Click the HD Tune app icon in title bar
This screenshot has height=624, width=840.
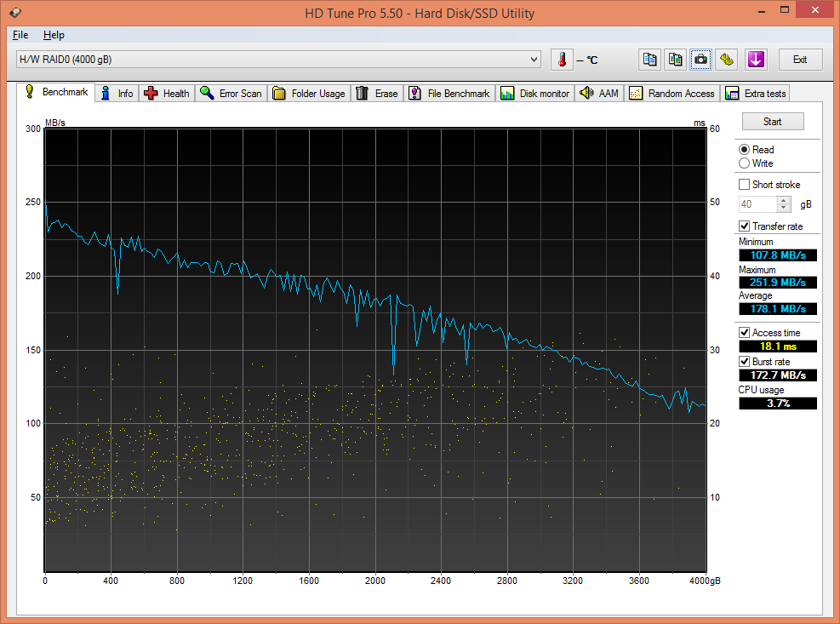click(x=15, y=12)
